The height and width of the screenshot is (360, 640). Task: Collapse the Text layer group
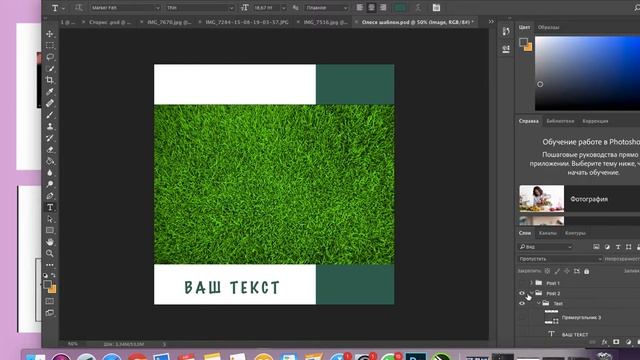coord(539,303)
